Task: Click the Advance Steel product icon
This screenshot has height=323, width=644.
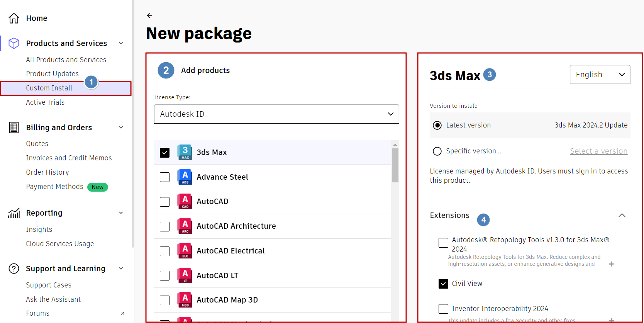Action: pos(185,177)
